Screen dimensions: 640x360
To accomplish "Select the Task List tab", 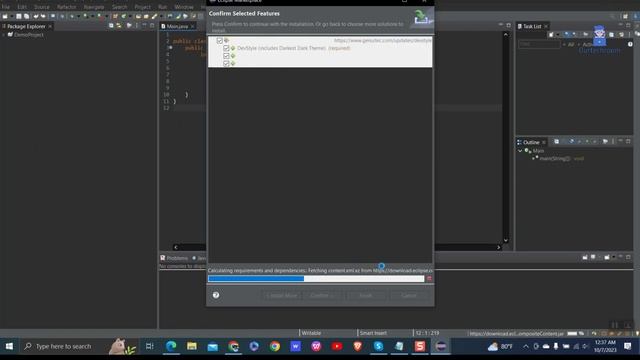I will tap(532, 26).
